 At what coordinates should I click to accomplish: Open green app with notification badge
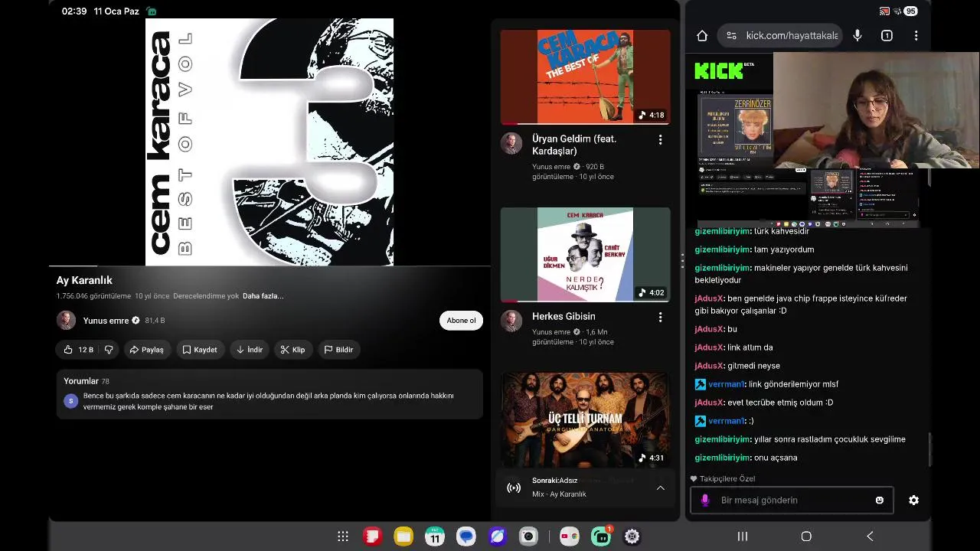pyautogui.click(x=601, y=536)
